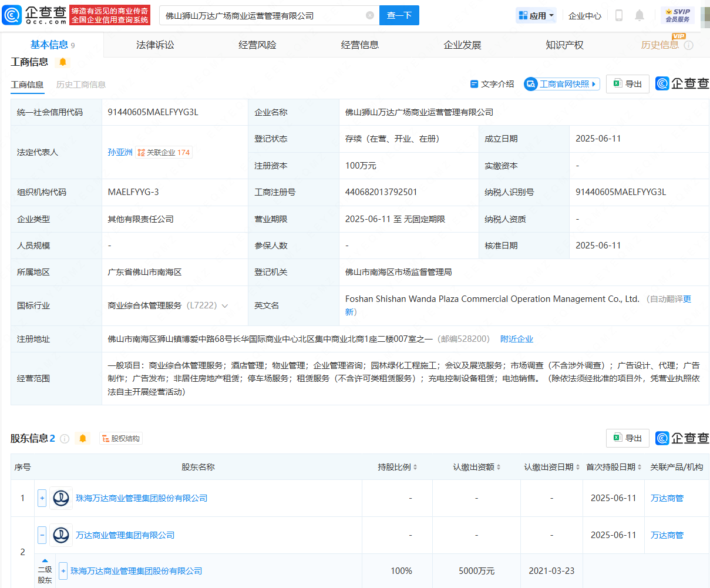Switch to the 法律诉讼 tab

(x=154, y=44)
